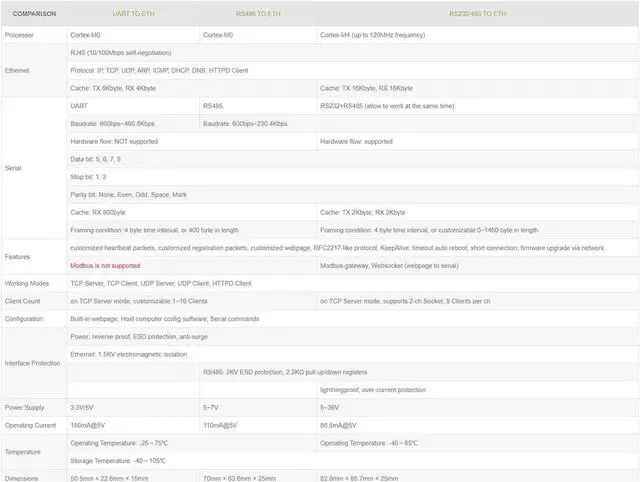Click the COMPARISON header cell
The width and height of the screenshot is (640, 482).
tap(34, 13)
